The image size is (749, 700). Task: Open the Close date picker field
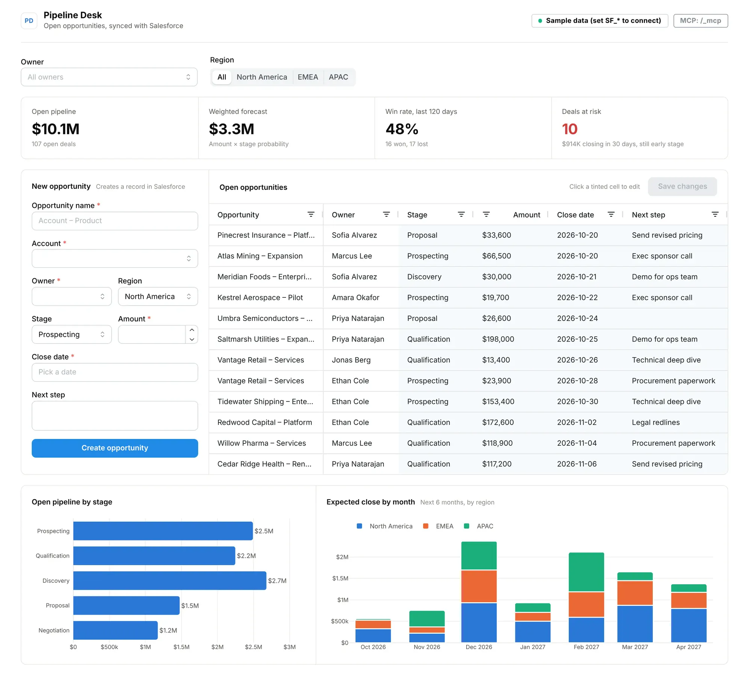click(115, 372)
